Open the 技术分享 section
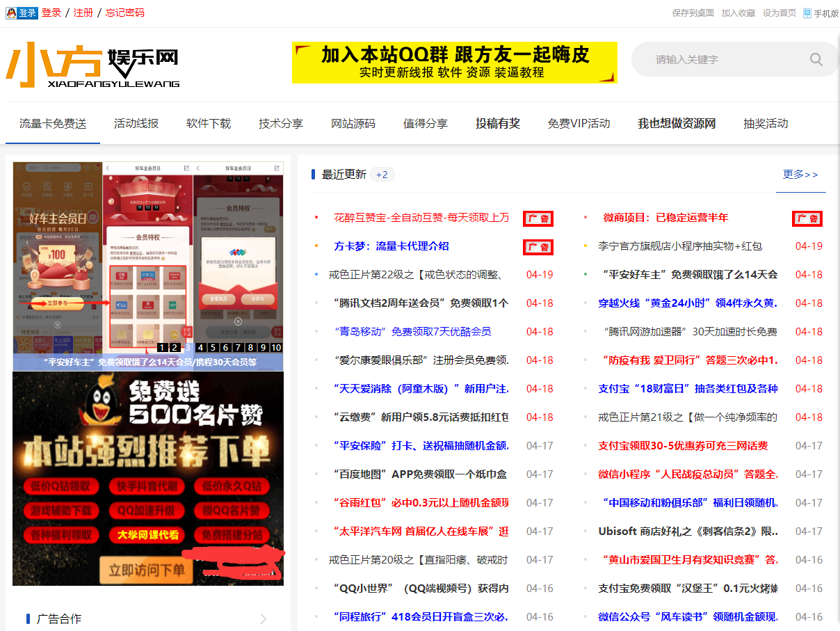The width and height of the screenshot is (840, 631). click(x=281, y=123)
